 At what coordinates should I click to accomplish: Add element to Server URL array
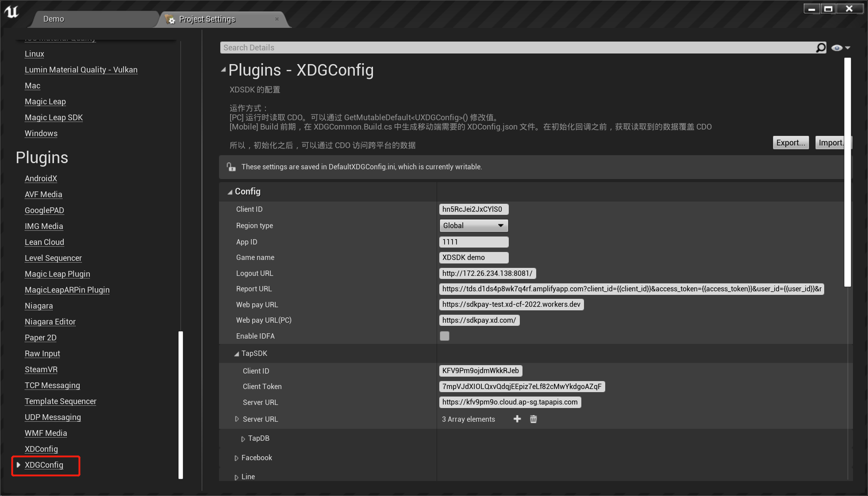click(517, 419)
